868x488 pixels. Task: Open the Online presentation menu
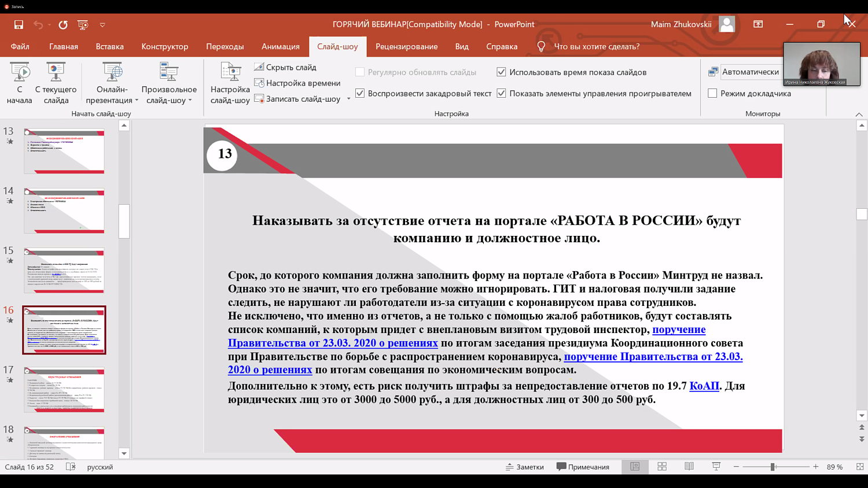click(x=112, y=84)
